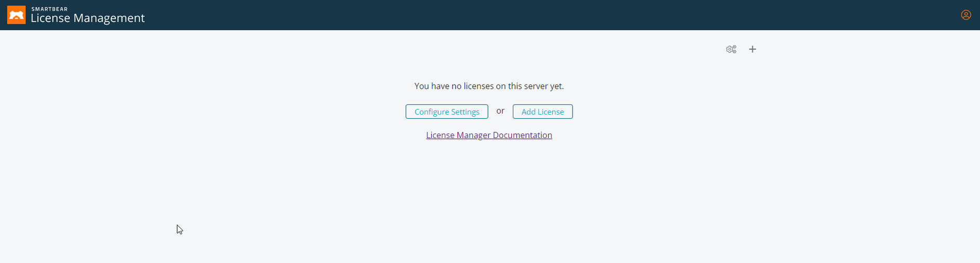Click the License Management header title
Screen dimensions: 980x263
click(x=88, y=18)
